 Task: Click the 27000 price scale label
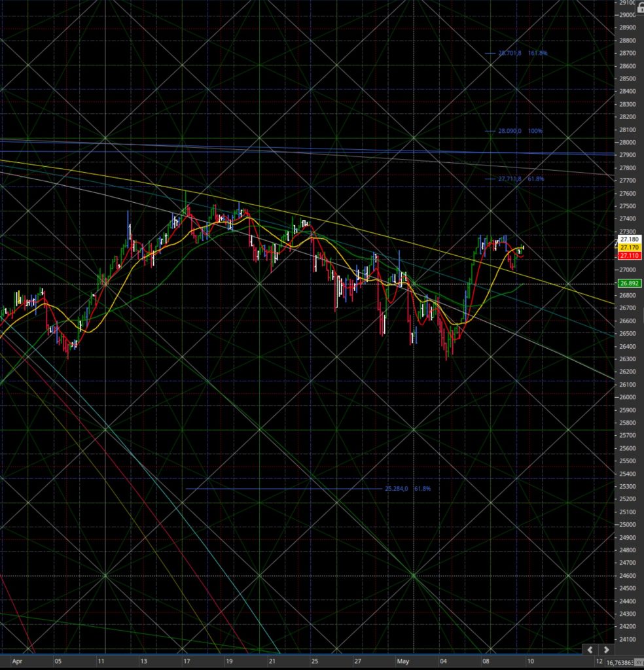point(628,270)
